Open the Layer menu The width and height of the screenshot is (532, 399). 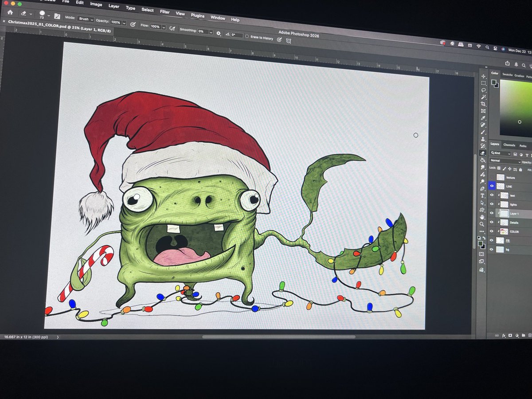pyautogui.click(x=114, y=6)
